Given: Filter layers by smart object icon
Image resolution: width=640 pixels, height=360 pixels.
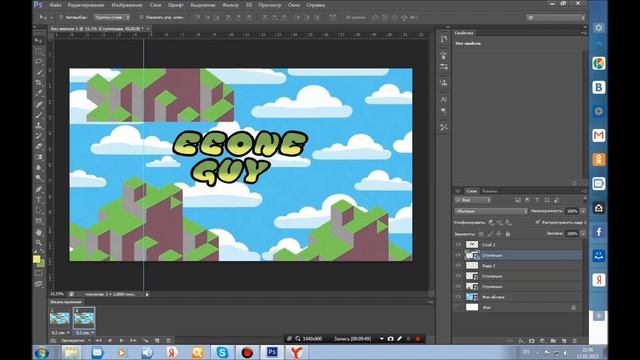Looking at the screenshot, I should 556,200.
